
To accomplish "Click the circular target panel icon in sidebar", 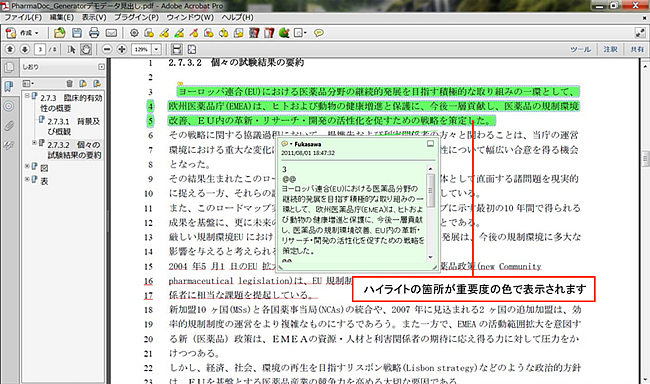I will [x=9, y=106].
